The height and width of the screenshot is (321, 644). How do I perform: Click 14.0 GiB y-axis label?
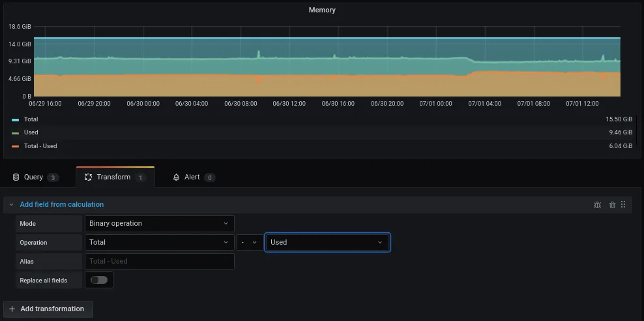pos(20,44)
